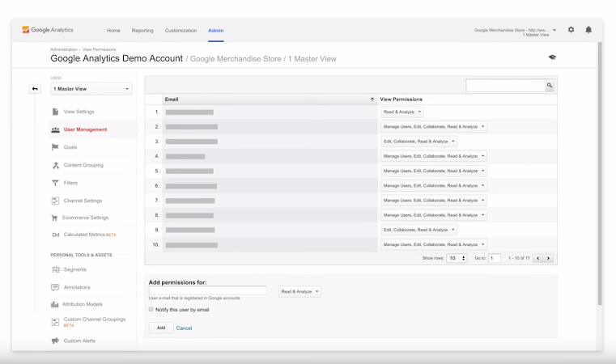The image size is (616, 364).
Task: Open row 6 permissions dropdown
Action: (434, 186)
